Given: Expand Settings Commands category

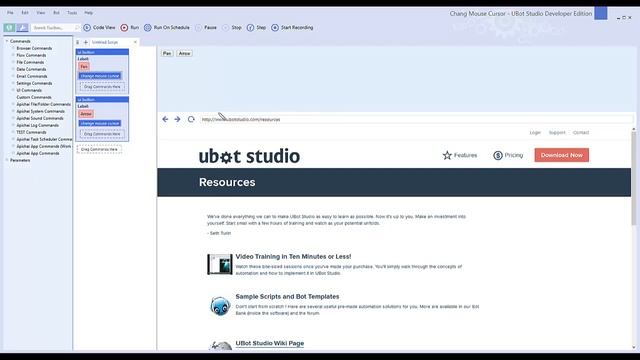Looking at the screenshot, I should (x=13, y=83).
